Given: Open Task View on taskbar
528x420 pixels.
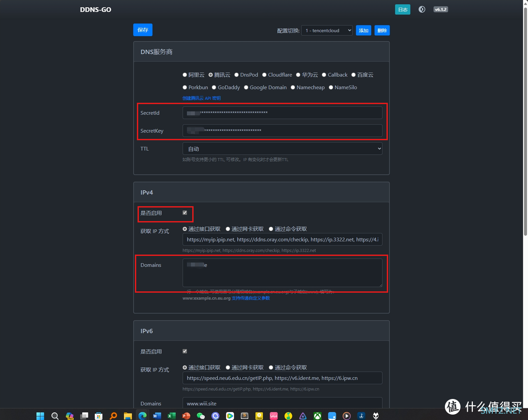Looking at the screenshot, I should click(84, 416).
